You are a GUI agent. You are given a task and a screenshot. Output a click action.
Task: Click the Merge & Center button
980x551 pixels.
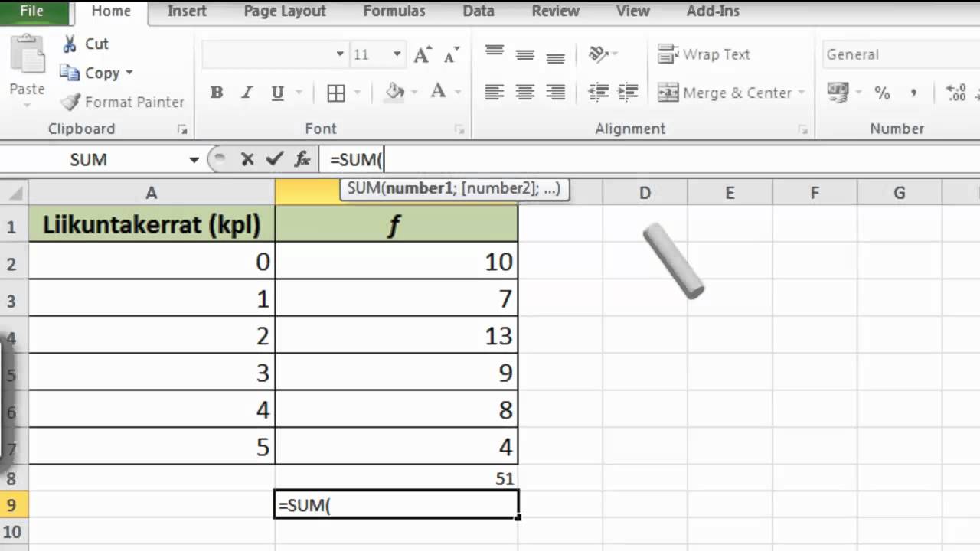tap(725, 93)
